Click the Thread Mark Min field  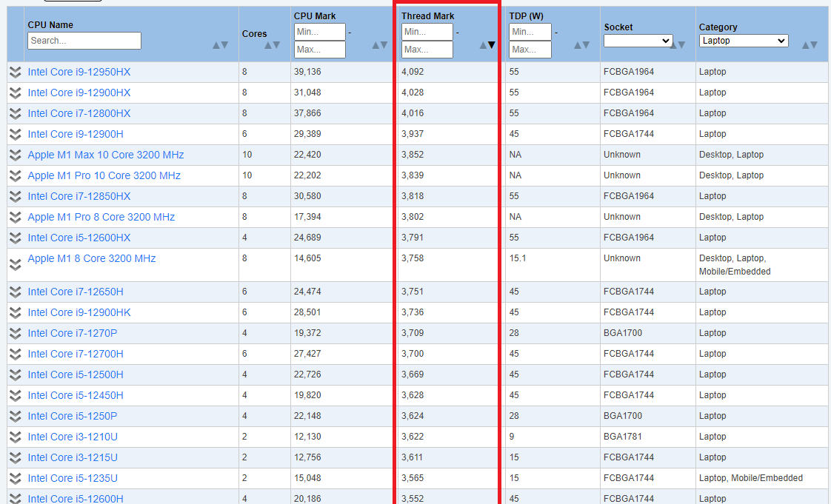pyautogui.click(x=427, y=32)
